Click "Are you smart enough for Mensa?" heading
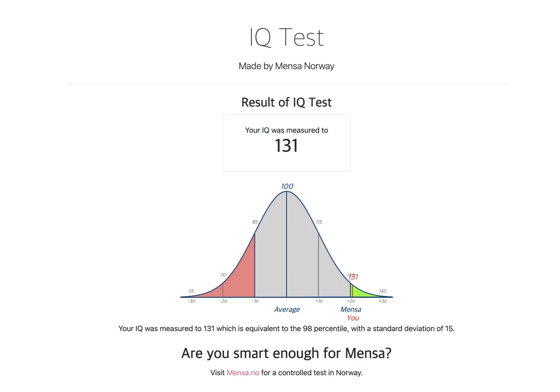 coord(286,353)
